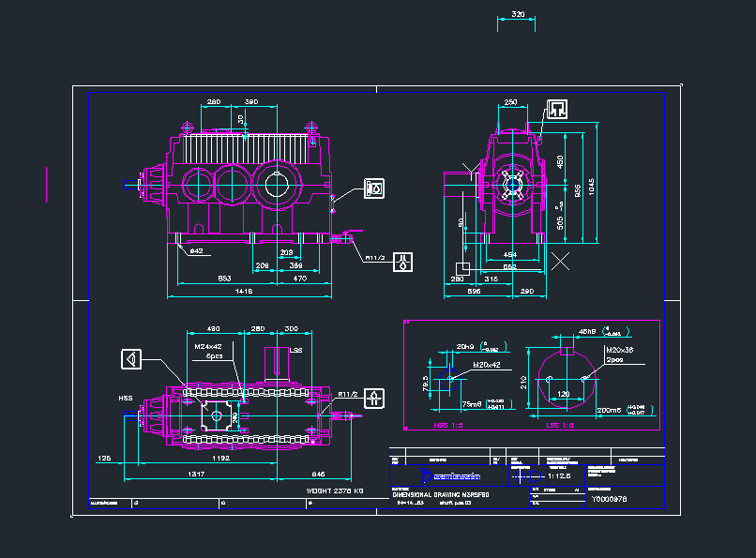756x558 pixels.
Task: Select the triangle symbol left of plan view
Action: tap(132, 359)
